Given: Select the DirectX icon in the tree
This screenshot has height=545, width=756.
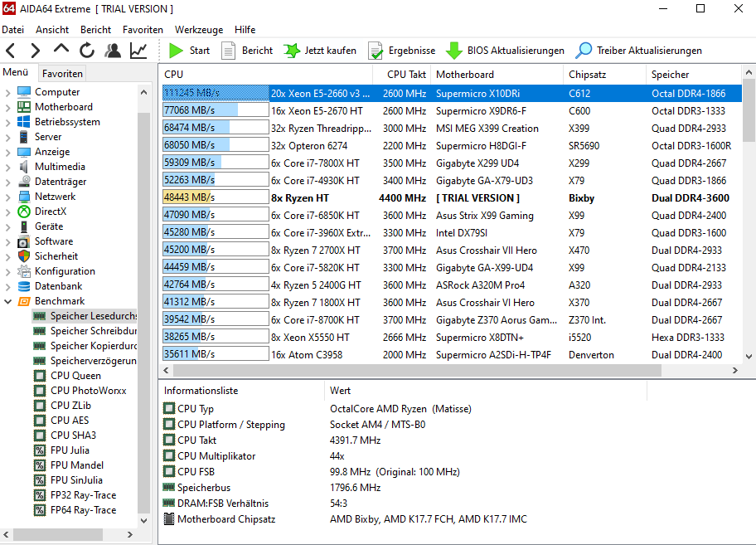Looking at the screenshot, I should (23, 212).
